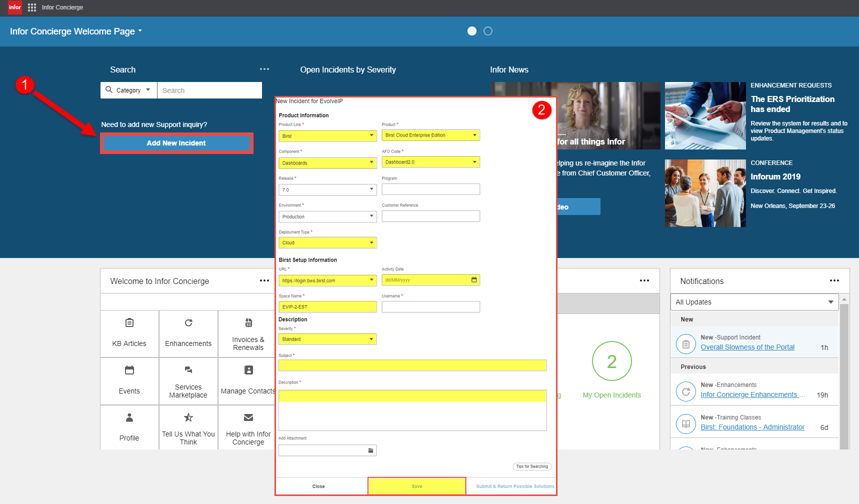Open Notifications widget three-dots menu
Viewport: 859px width, 504px height.
tap(834, 281)
